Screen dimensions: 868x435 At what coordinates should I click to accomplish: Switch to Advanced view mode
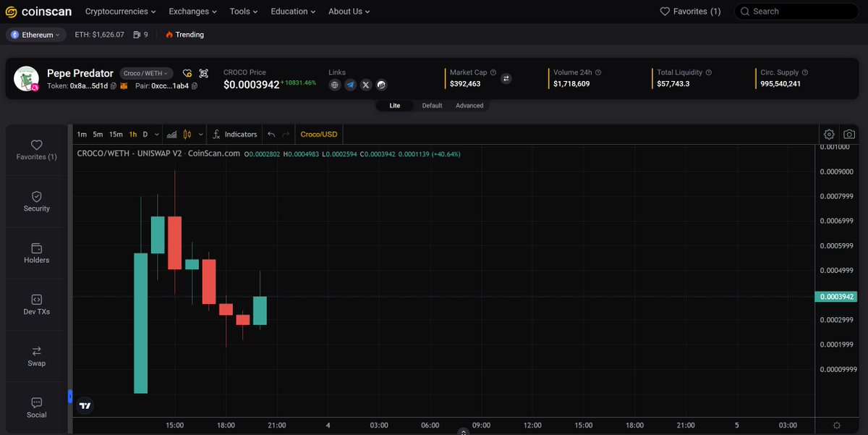pyautogui.click(x=469, y=106)
